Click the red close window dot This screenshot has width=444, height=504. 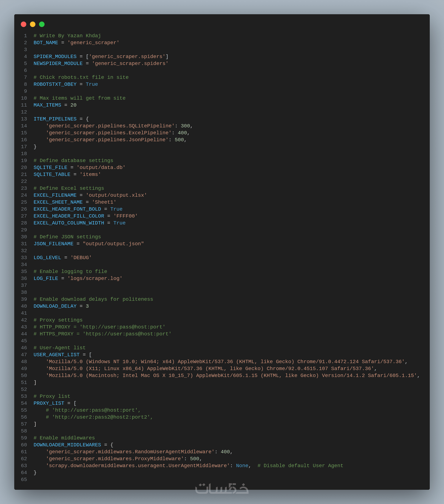pos(24,24)
